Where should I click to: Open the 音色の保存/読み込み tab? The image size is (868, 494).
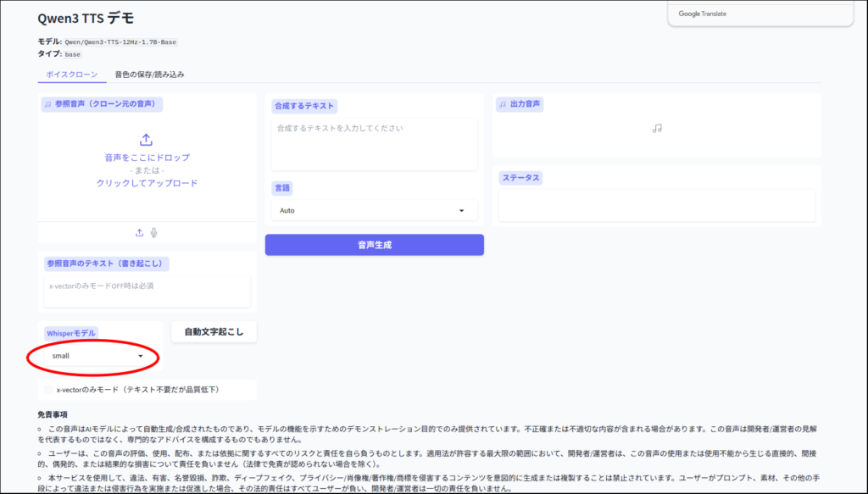click(x=149, y=75)
